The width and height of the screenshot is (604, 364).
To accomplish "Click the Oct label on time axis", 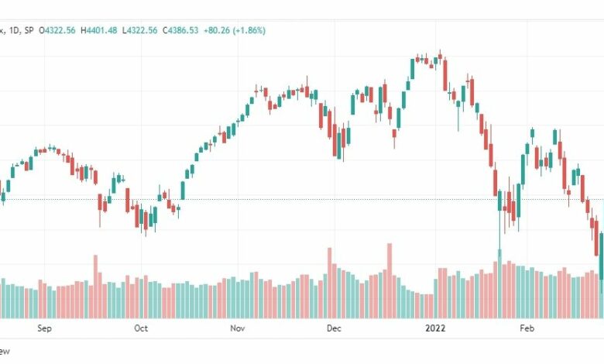I will [141, 328].
